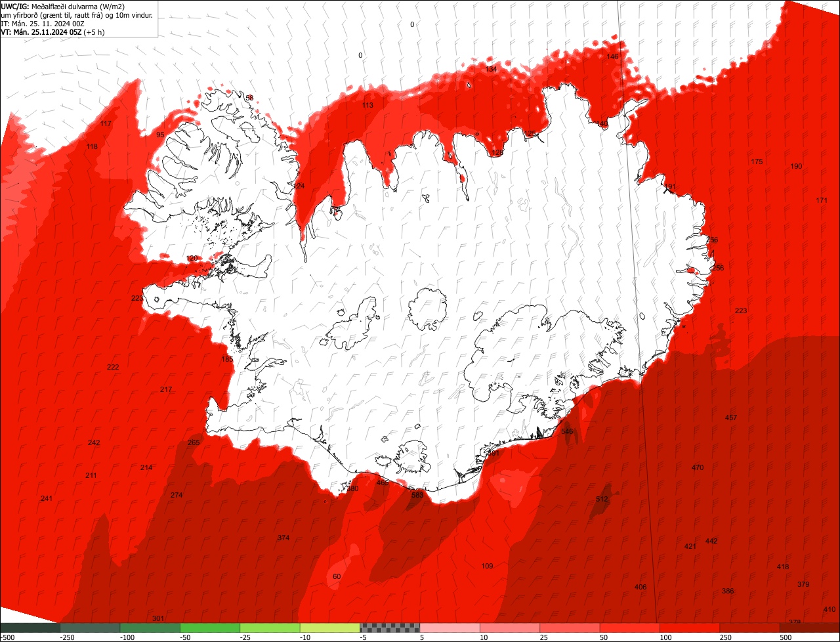The width and height of the screenshot is (840, 642).
Task: Click the legend swatch between 100 and 250
Action: (690, 628)
